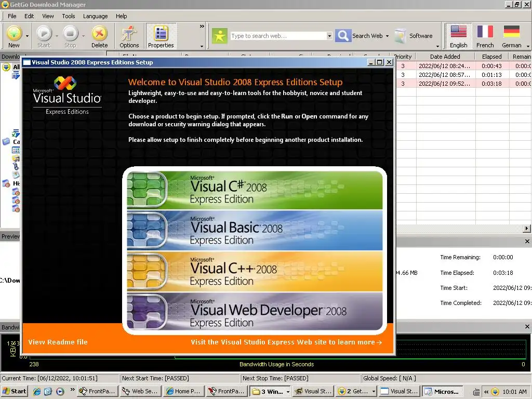532x399 pixels.
Task: Open the Language menu
Action: pyautogui.click(x=96, y=16)
